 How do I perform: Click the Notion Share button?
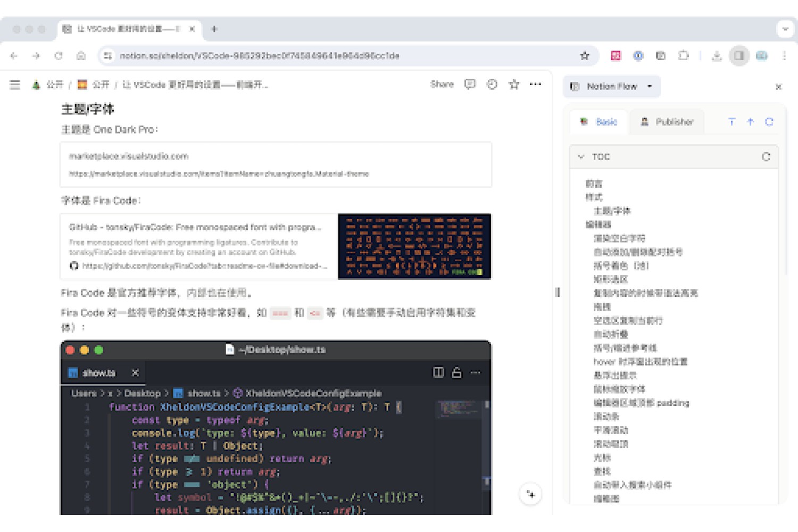pos(442,84)
